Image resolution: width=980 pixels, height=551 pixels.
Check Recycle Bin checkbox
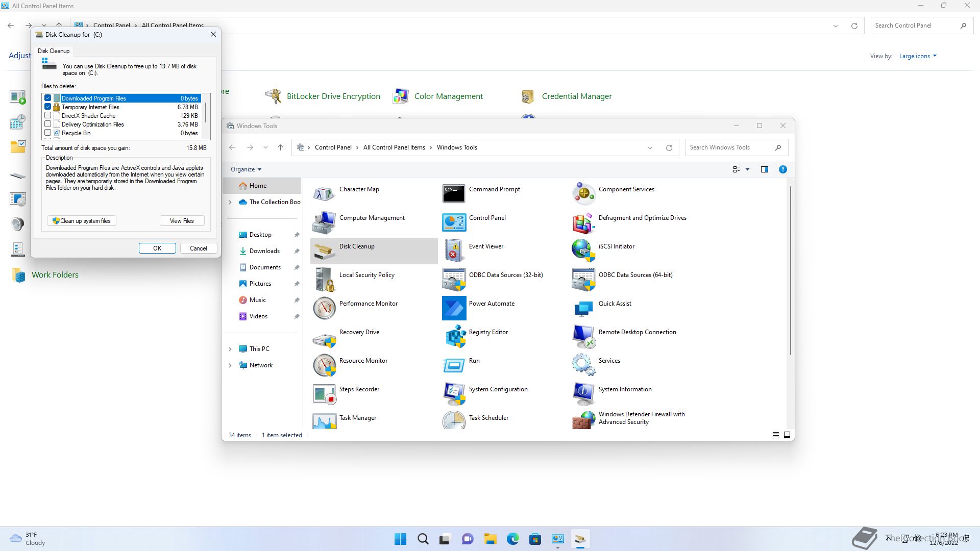48,133
